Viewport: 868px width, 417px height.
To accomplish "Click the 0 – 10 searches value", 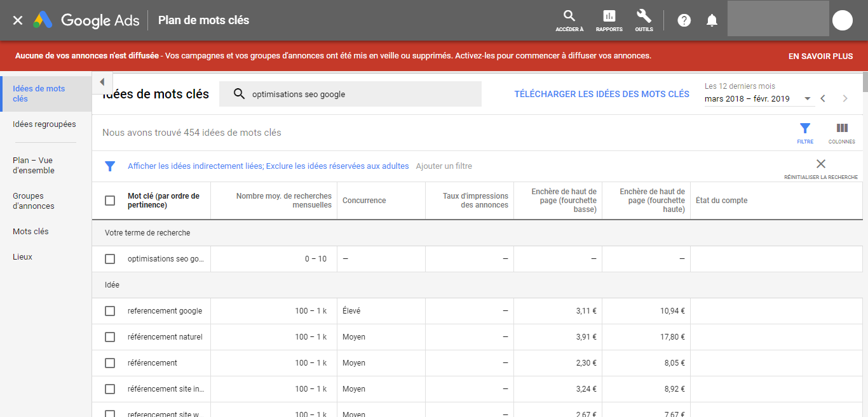I will 316,259.
